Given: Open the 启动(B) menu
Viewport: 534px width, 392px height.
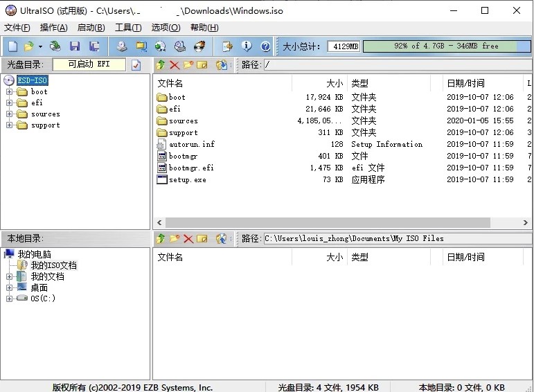Looking at the screenshot, I should coord(91,28).
